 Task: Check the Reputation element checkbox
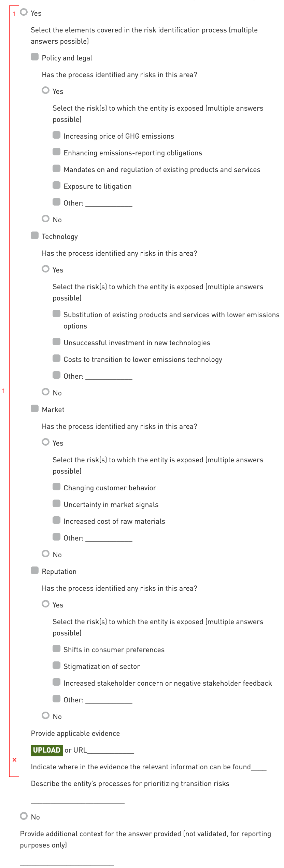coord(34,571)
